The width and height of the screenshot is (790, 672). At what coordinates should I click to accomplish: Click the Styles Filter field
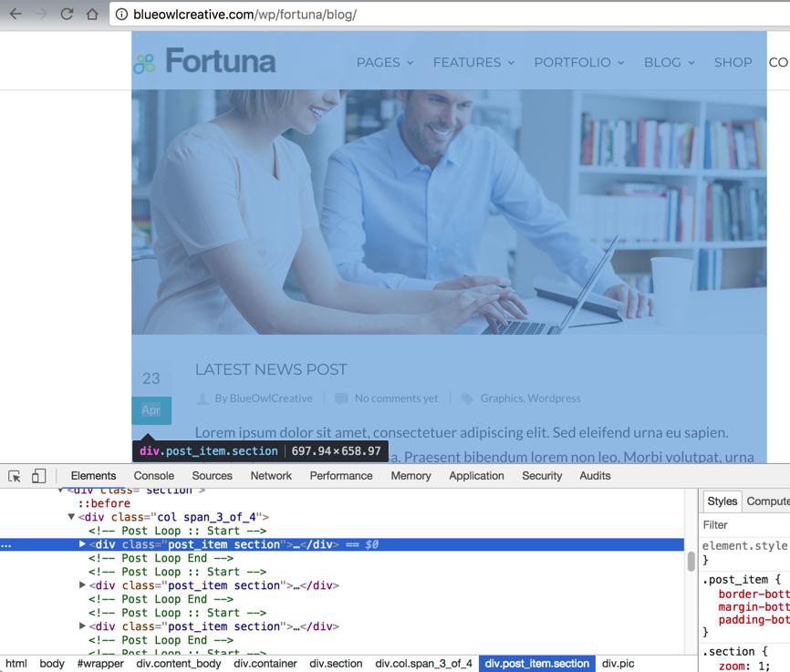coord(744,525)
